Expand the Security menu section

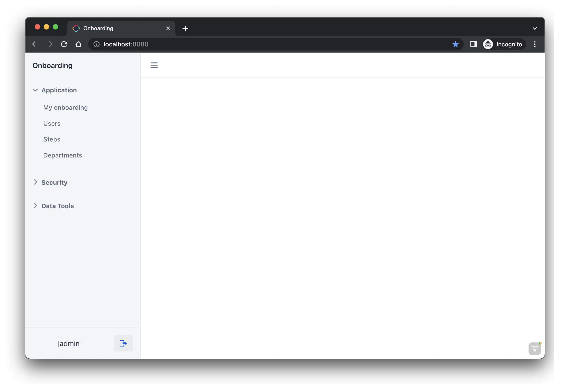tap(54, 182)
